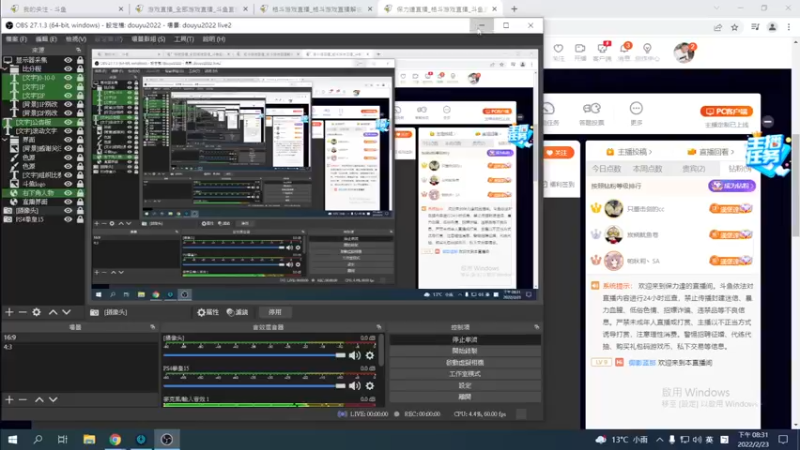Viewport: 800px width, 450px height.
Task: Add a new scene with the plus icon
Action: [x=9, y=399]
